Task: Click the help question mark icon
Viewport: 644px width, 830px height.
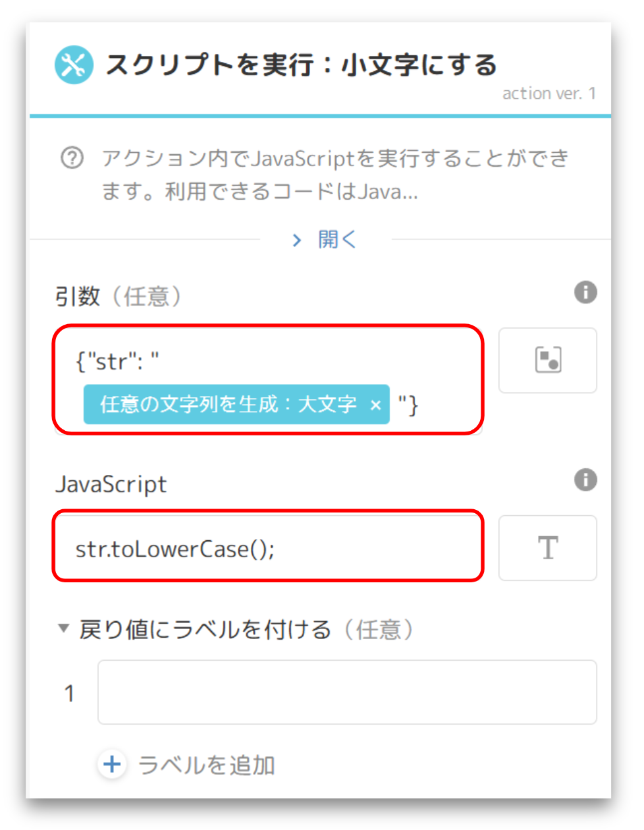Action: [x=72, y=158]
